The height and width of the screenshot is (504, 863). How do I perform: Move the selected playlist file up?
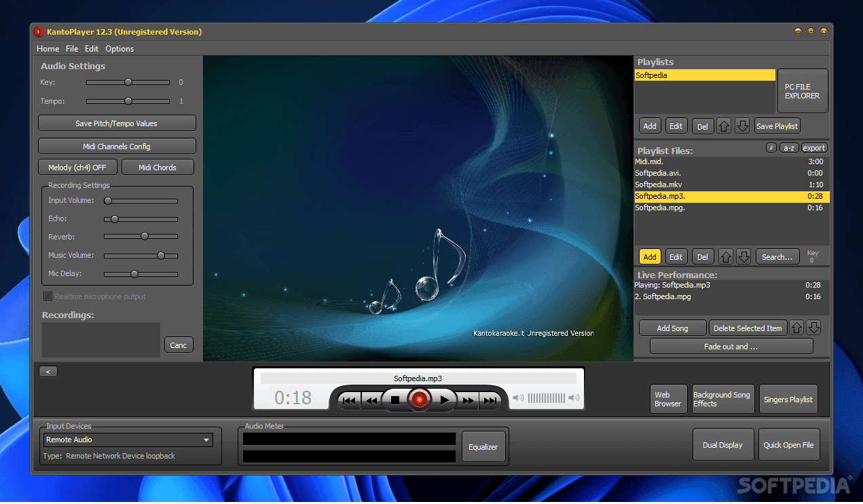[726, 257]
